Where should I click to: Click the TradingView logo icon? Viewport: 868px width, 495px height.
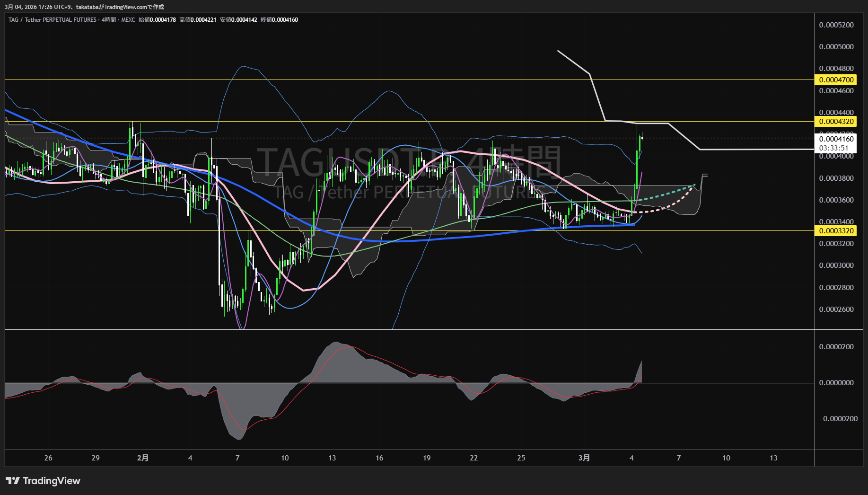[12, 481]
